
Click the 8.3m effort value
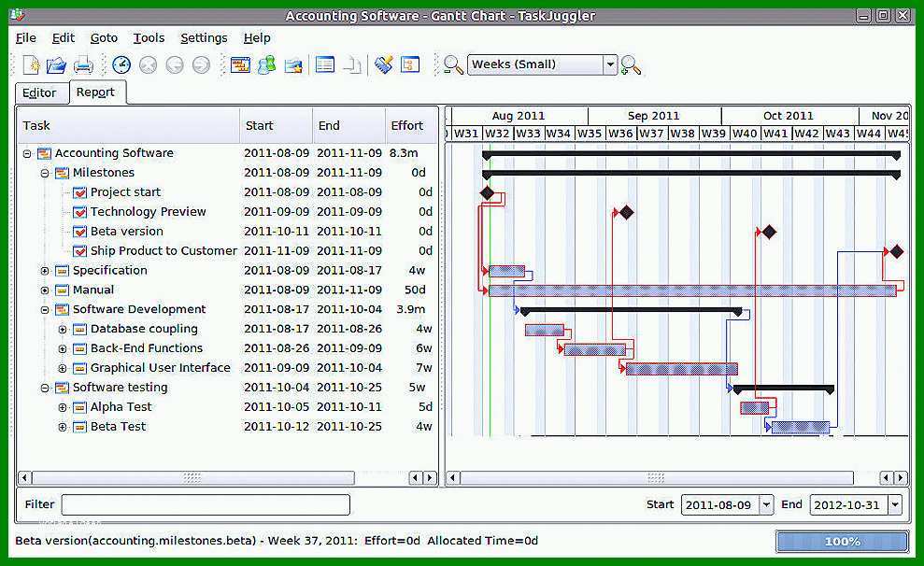pos(404,153)
